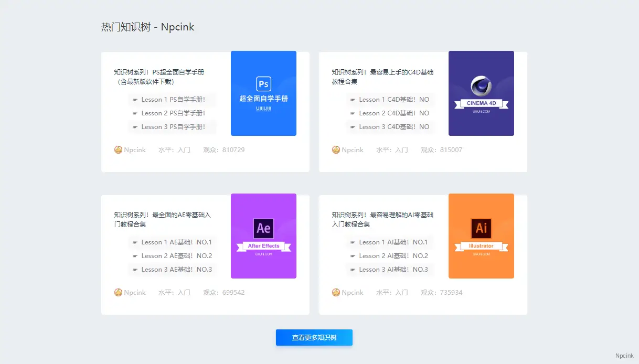The width and height of the screenshot is (639, 364).
Task: Click the Cinema 4D sphere logo icon
Action: [481, 86]
